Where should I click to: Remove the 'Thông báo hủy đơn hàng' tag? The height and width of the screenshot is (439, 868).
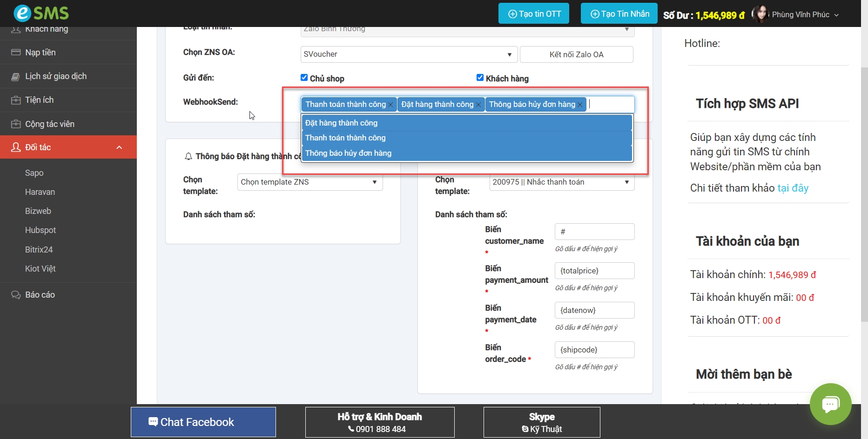coord(580,105)
